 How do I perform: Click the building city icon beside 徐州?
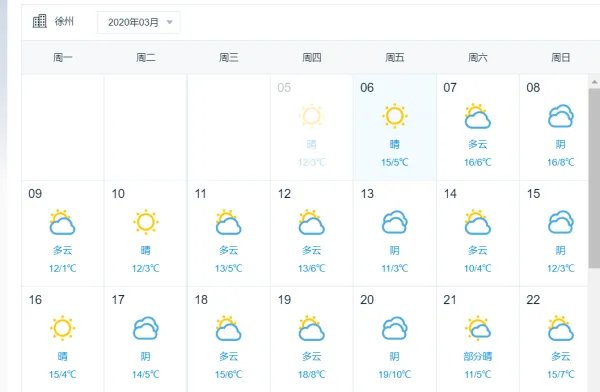39,21
